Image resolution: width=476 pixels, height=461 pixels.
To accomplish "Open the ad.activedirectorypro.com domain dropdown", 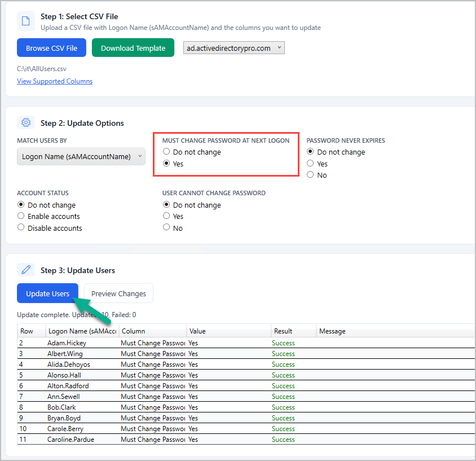I will [233, 48].
